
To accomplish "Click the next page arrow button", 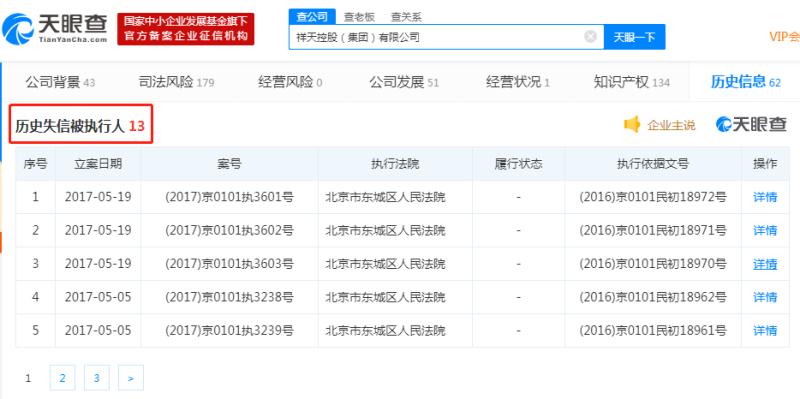I will click(131, 378).
